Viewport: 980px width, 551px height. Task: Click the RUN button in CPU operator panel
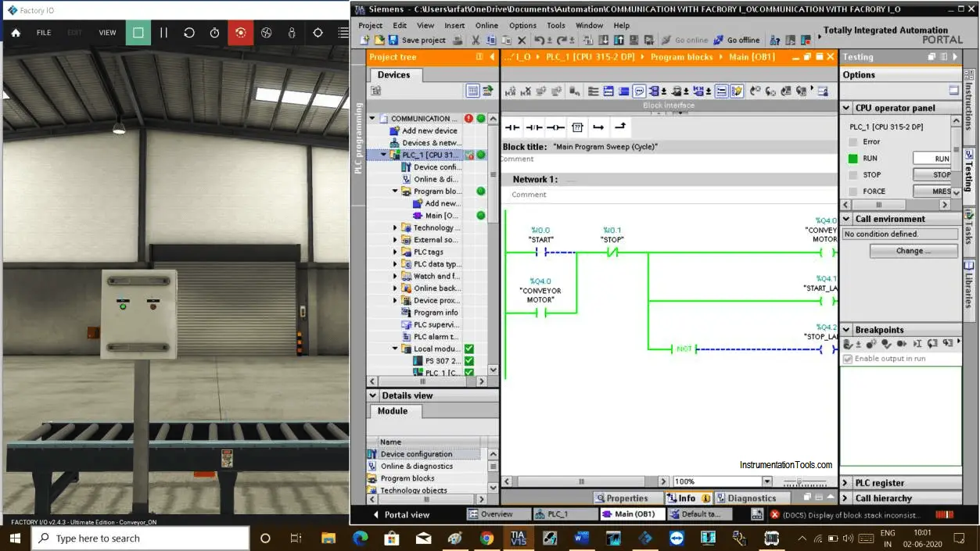932,159
